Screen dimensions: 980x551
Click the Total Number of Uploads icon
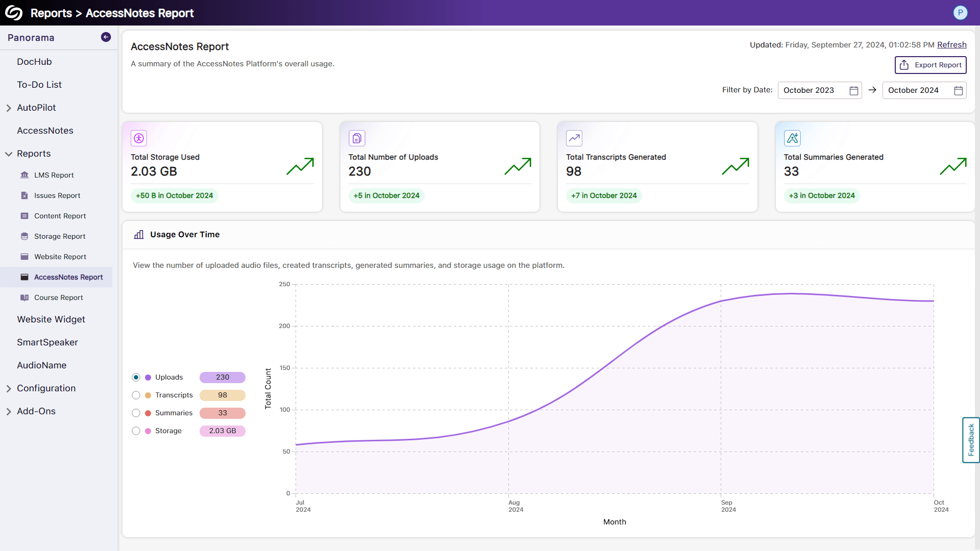[357, 139]
